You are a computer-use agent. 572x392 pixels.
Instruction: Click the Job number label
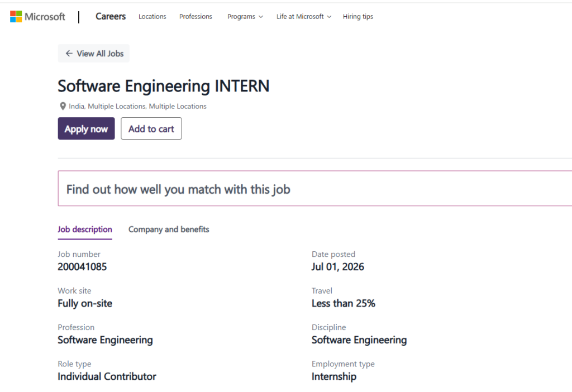click(x=79, y=254)
